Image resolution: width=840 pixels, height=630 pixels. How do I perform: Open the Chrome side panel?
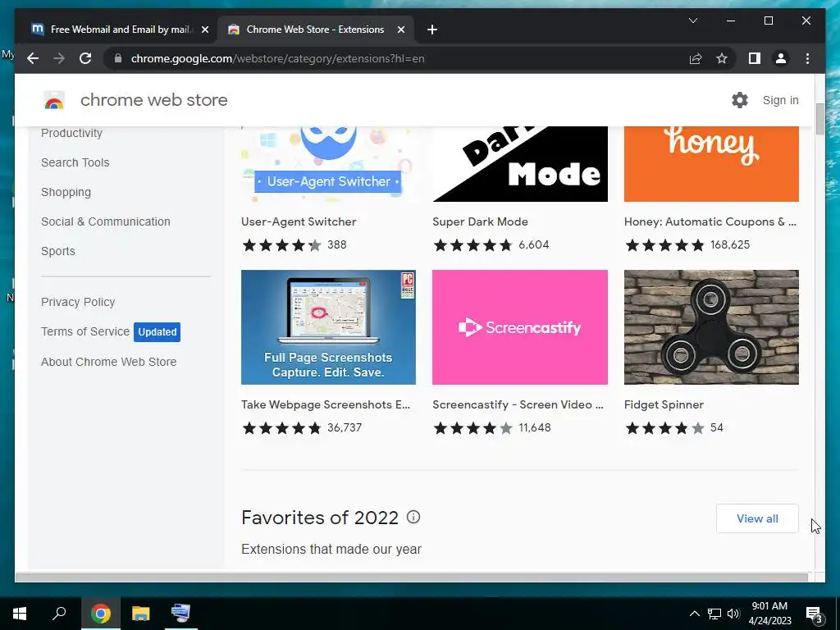pyautogui.click(x=755, y=58)
